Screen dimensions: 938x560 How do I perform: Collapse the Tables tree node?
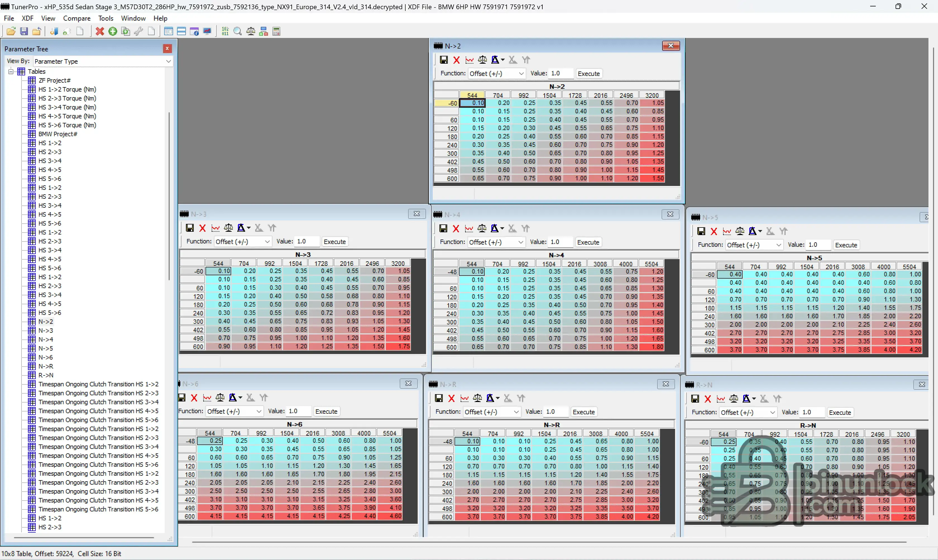11,71
